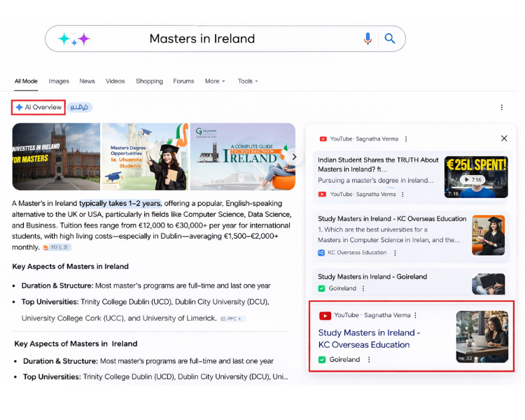Select the News search tab
The image size is (525, 420).
click(x=87, y=81)
